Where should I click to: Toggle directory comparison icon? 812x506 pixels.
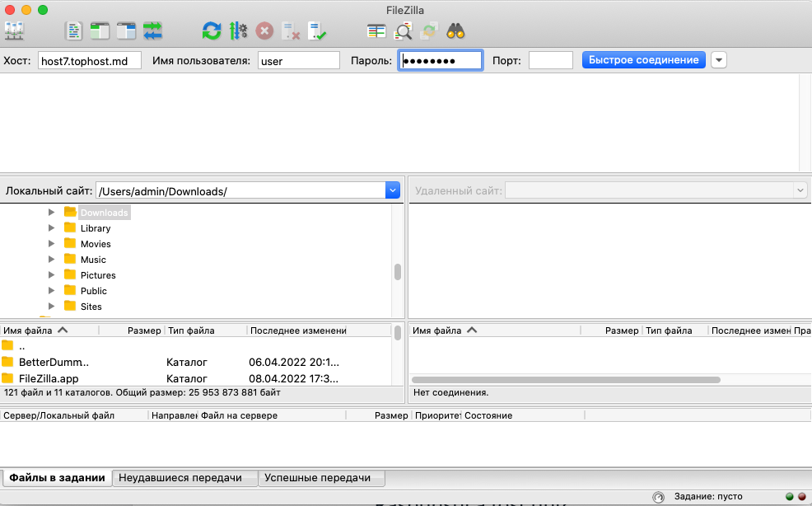[x=403, y=31]
